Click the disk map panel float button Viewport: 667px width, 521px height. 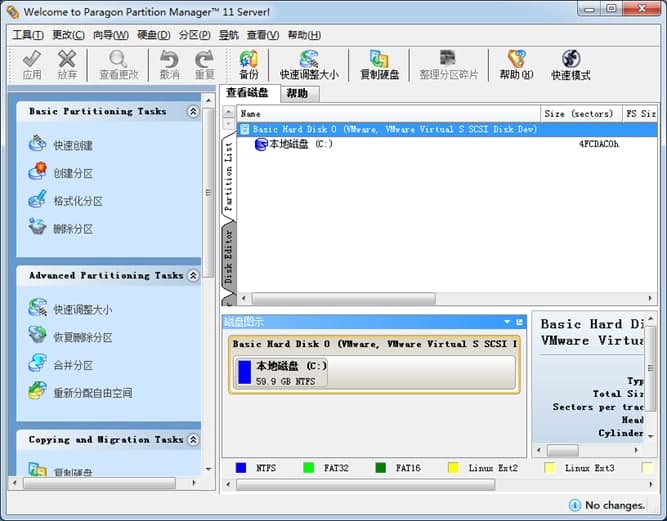point(519,322)
